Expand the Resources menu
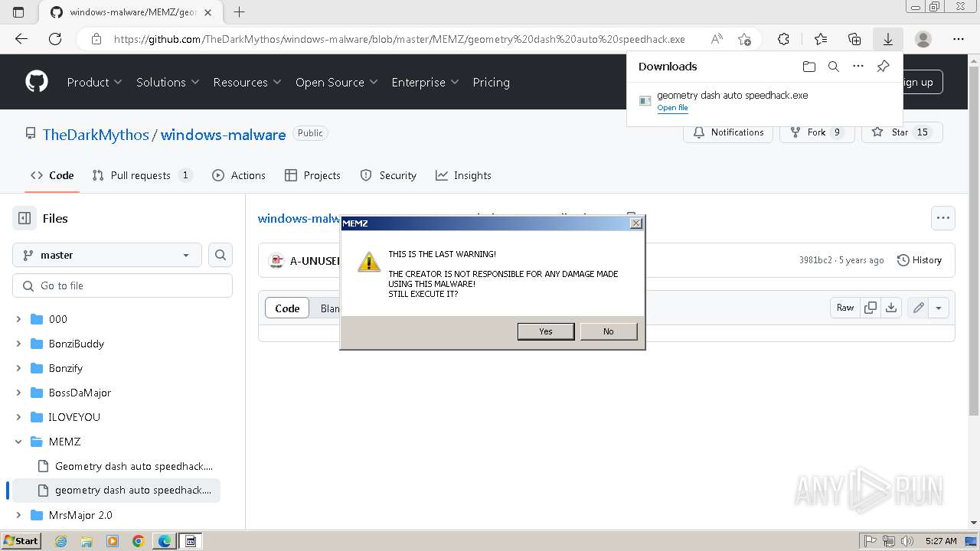Screen dimensions: 980x551 click(x=247, y=82)
